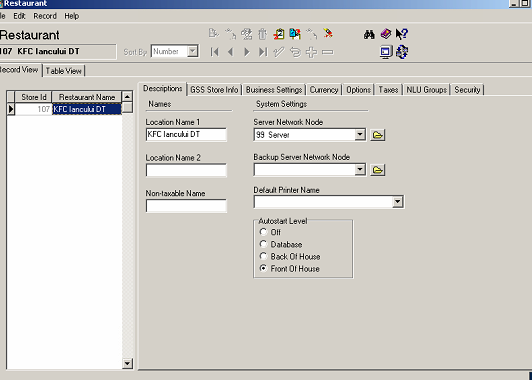532x380 pixels.
Task: Open the Edit menu
Action: (x=19, y=16)
